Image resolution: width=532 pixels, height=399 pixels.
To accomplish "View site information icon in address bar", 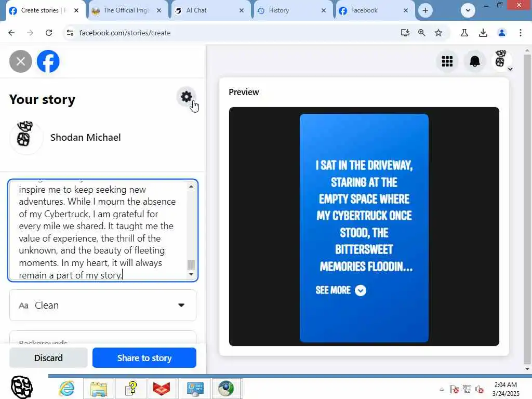I will point(70,33).
